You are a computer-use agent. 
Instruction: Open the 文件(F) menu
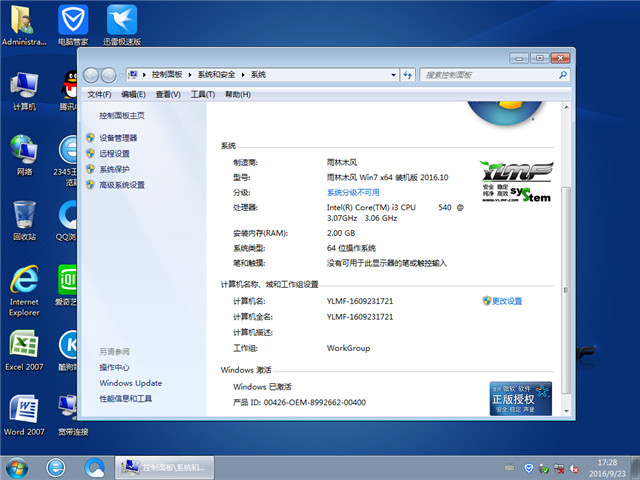point(99,95)
